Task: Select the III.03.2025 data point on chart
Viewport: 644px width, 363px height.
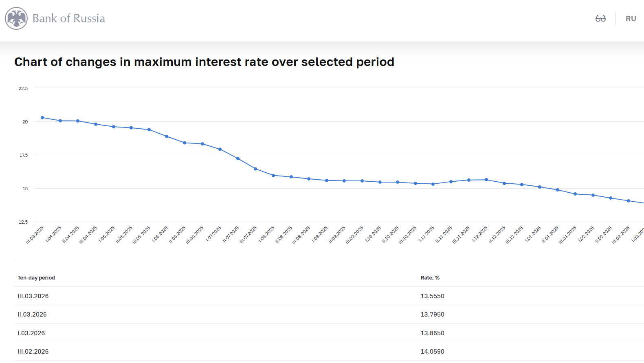Action: coord(42,118)
